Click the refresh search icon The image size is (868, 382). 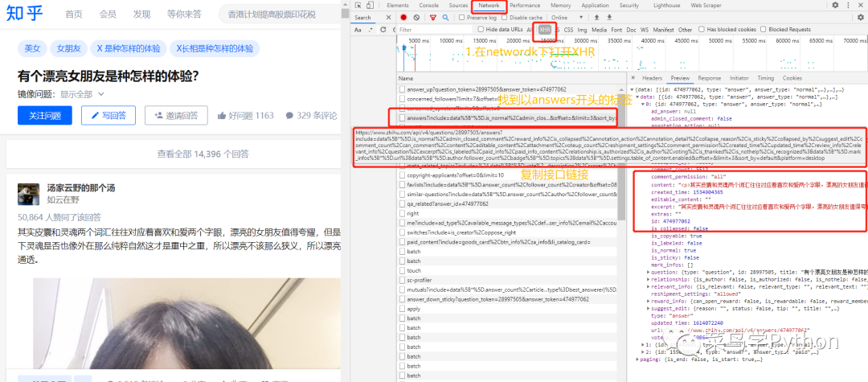[383, 29]
